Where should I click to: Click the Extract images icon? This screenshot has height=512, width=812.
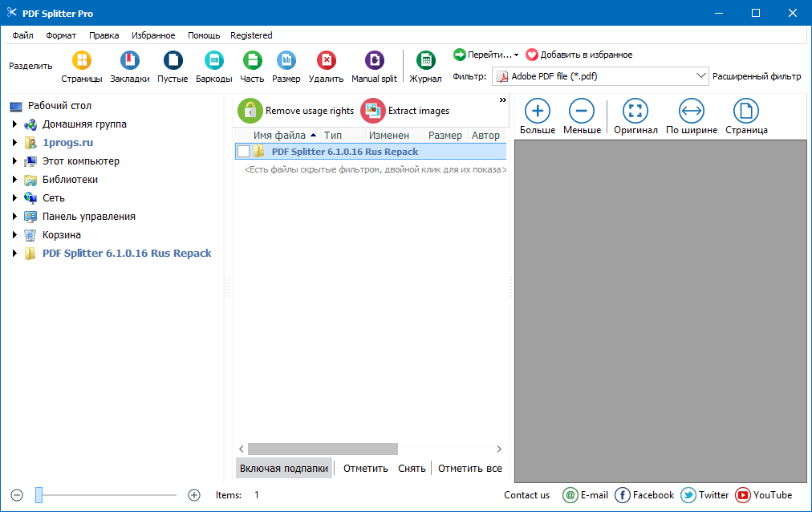click(x=373, y=111)
